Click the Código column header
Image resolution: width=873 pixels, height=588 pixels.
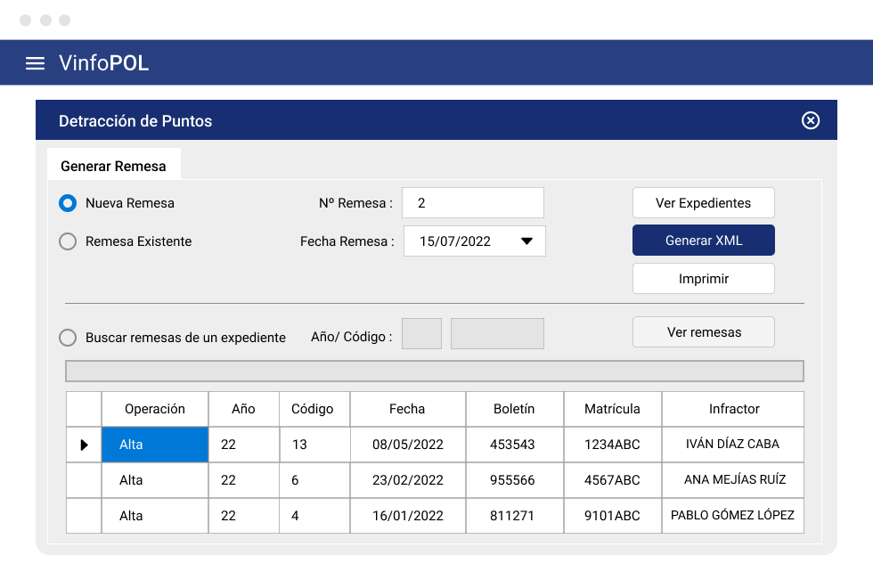314,409
